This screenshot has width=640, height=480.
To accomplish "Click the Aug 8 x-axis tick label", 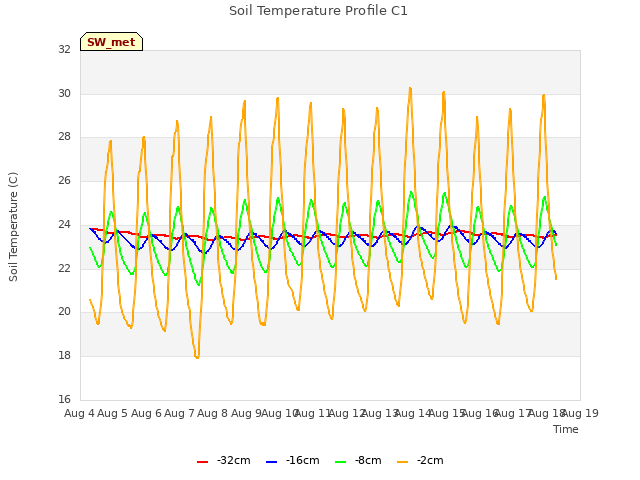I will (212, 413).
